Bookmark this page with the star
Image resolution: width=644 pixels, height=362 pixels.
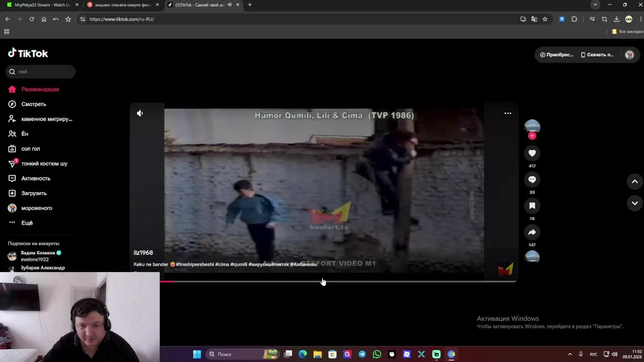pos(545,19)
